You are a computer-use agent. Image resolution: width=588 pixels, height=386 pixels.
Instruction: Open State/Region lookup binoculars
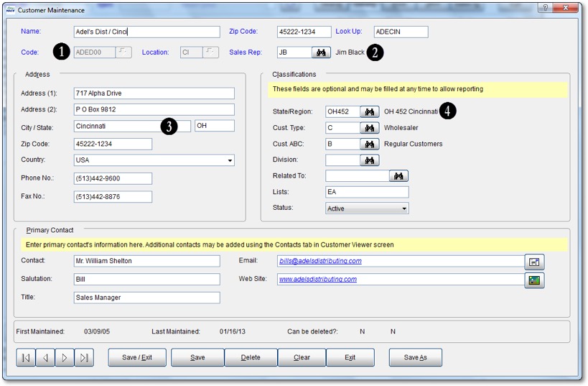369,112
